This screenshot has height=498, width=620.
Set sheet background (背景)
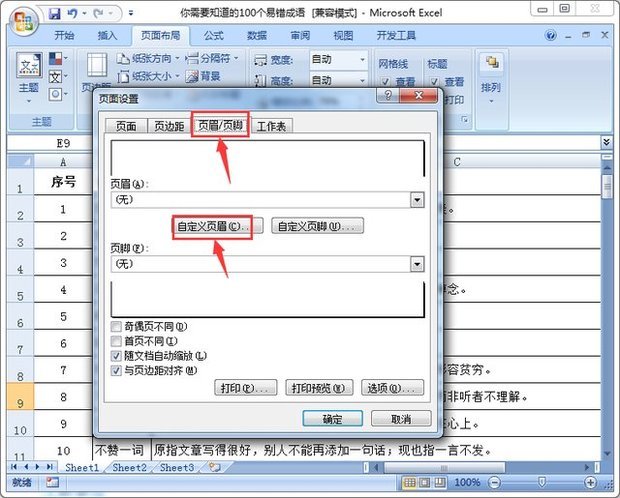point(203,76)
